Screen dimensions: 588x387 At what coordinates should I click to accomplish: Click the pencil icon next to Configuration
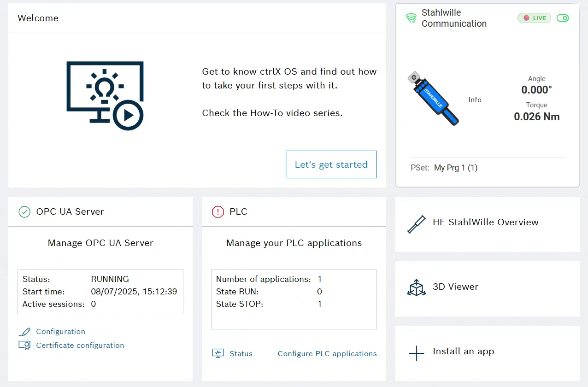(x=25, y=332)
